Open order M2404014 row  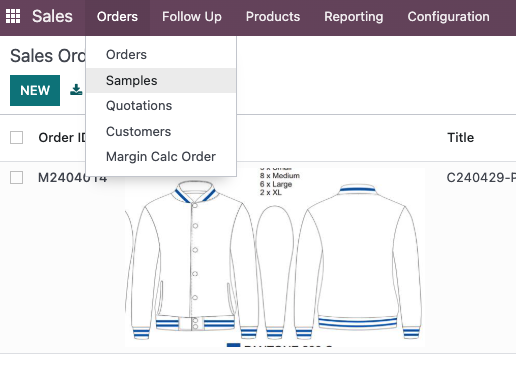[x=258, y=257]
